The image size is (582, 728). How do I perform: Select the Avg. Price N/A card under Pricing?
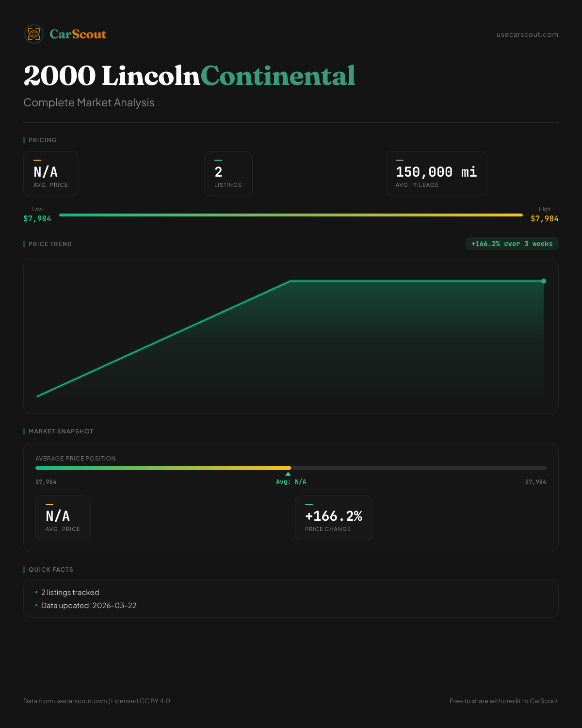click(51, 174)
